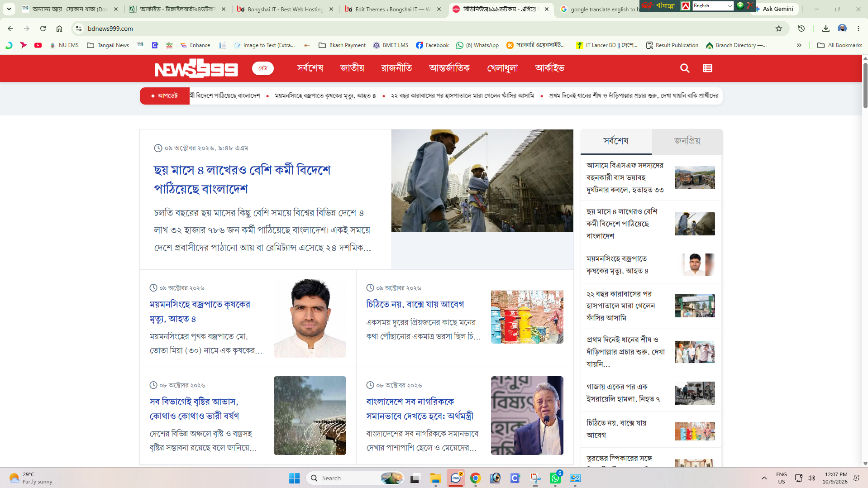Open Facebook bookmark
Image resolution: width=868 pixels, height=488 pixels.
[x=433, y=45]
